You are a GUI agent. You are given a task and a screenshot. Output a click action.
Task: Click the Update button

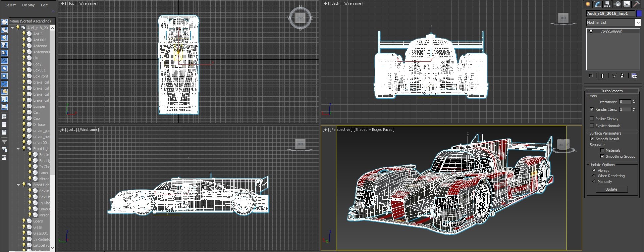tap(611, 189)
